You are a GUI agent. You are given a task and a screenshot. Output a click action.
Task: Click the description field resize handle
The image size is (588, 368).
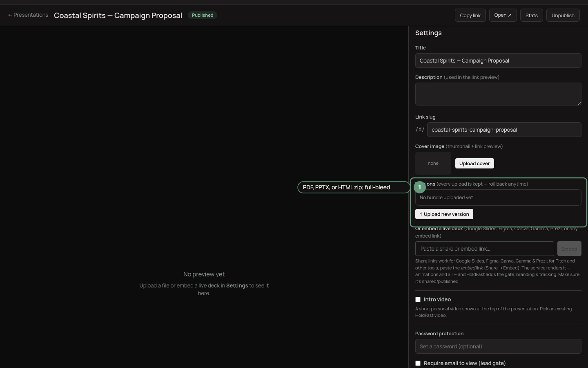coord(579,103)
